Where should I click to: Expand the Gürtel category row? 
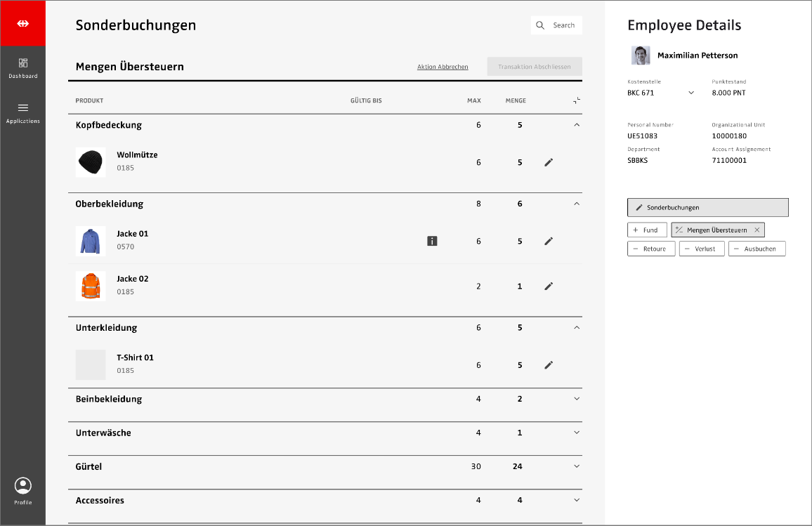coord(577,466)
